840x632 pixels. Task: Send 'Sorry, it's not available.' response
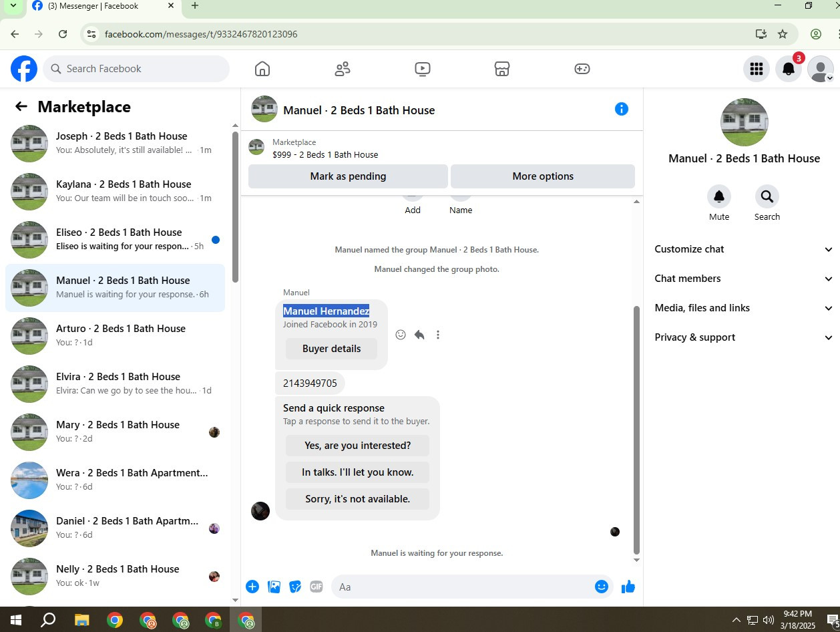pos(357,499)
